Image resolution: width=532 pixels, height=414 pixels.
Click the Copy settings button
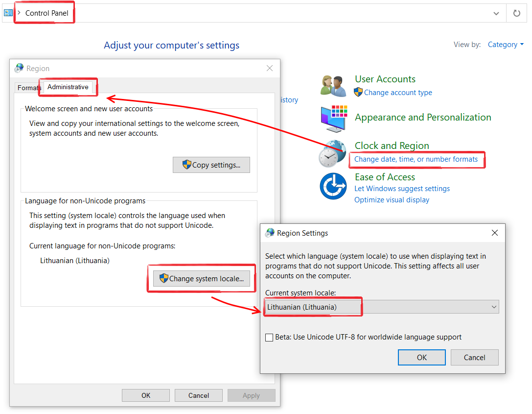211,165
